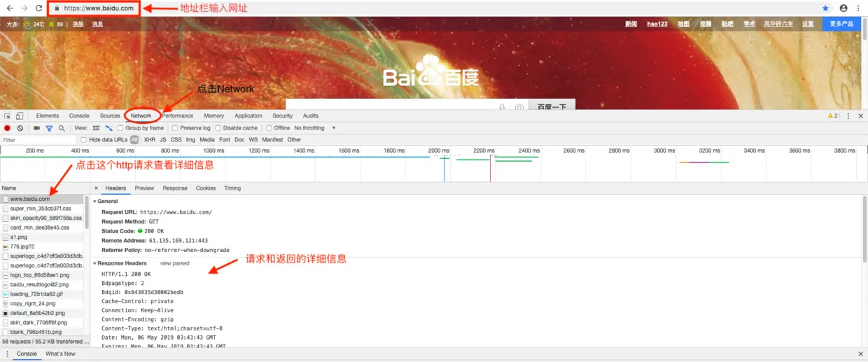
Task: Filter requests by Img
Action: (x=190, y=139)
